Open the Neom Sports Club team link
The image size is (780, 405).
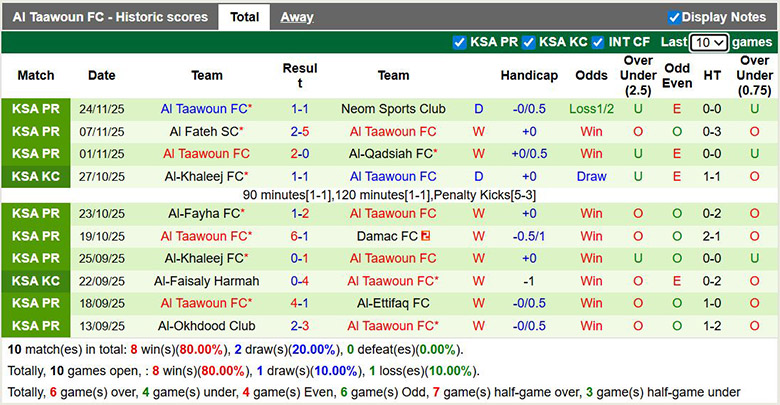pos(393,109)
